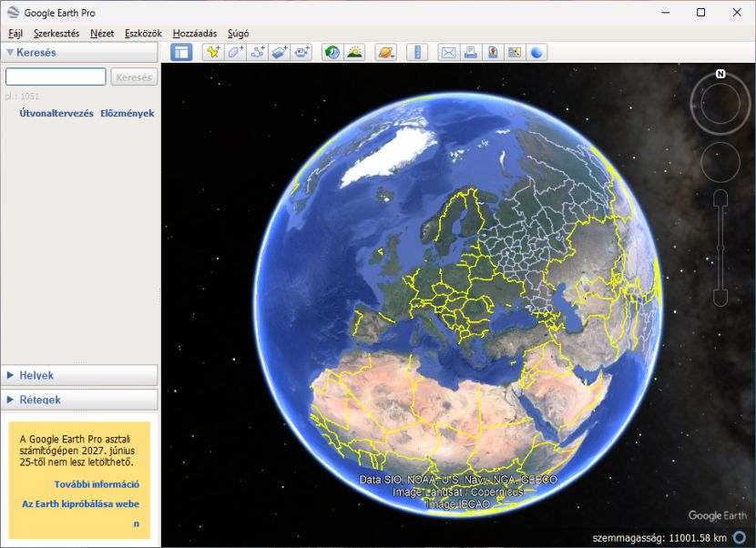Toggle sunlight across the landscape
756x548 pixels.
coord(354,52)
